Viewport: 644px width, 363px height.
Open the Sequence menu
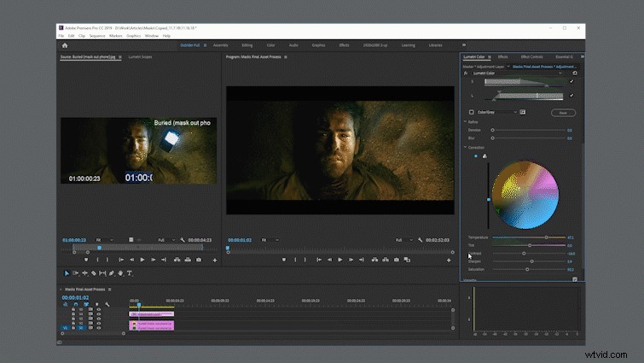97,36
